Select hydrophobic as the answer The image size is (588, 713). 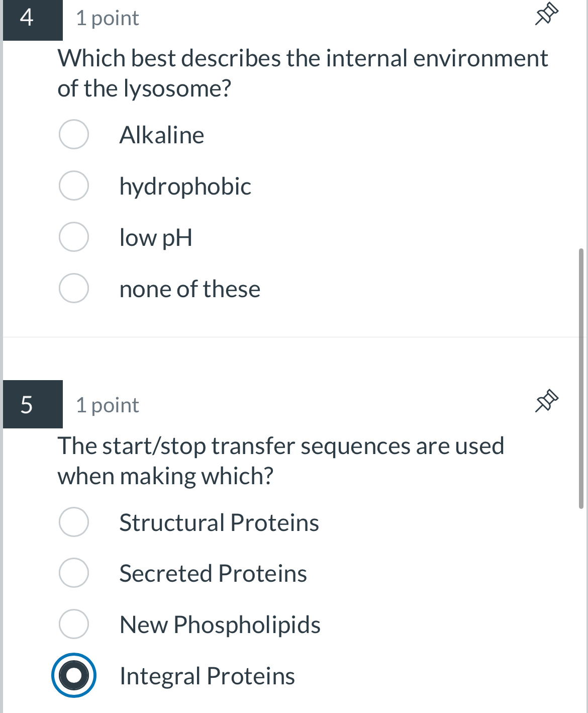pos(73,185)
